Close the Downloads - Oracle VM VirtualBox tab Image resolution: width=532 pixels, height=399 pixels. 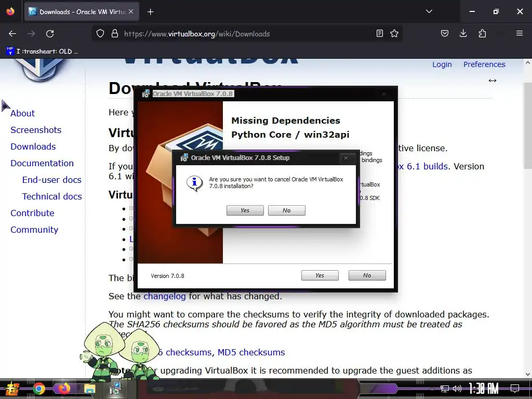point(131,11)
